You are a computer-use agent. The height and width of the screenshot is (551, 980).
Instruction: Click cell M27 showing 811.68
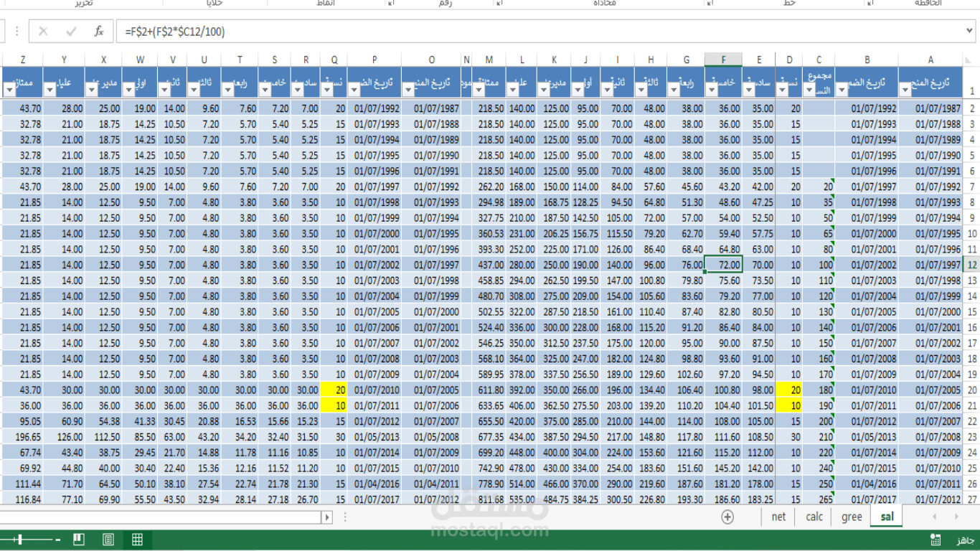point(489,499)
